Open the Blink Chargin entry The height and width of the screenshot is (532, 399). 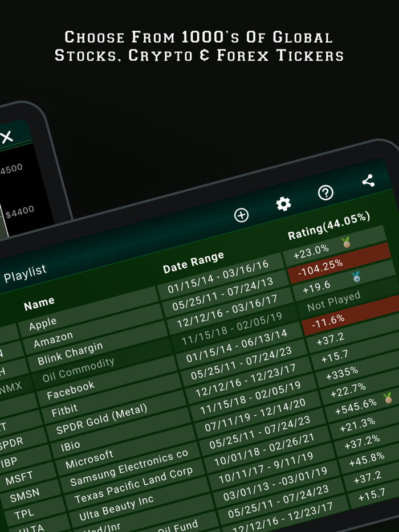click(70, 354)
